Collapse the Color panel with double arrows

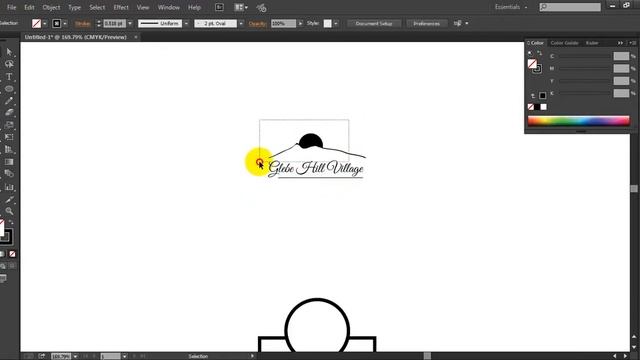point(620,43)
